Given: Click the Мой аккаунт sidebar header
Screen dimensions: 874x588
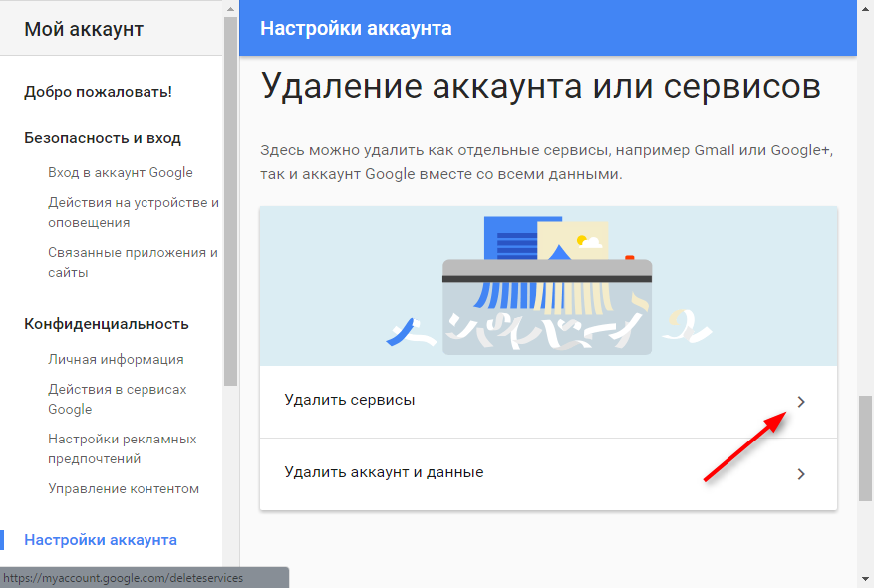Looking at the screenshot, I should tap(84, 29).
